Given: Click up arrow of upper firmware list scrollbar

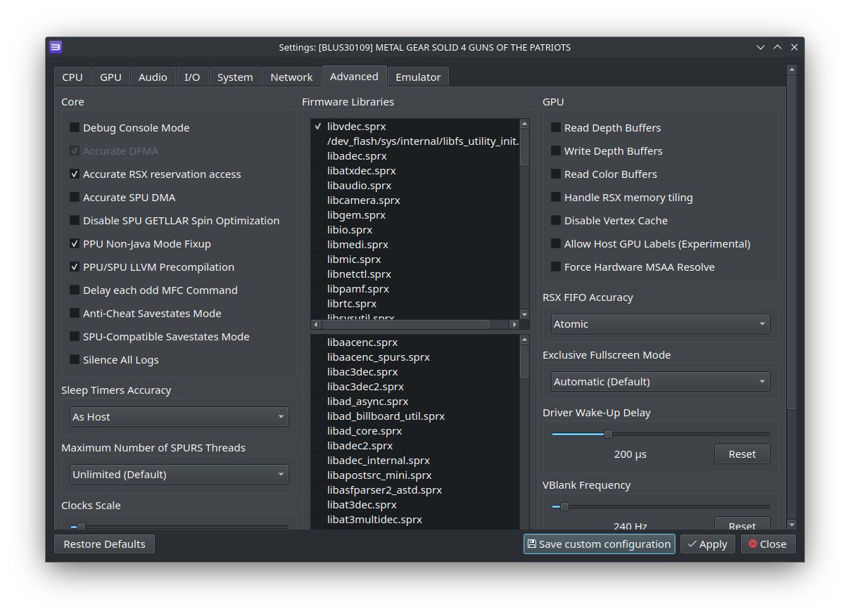Looking at the screenshot, I should click(524, 124).
